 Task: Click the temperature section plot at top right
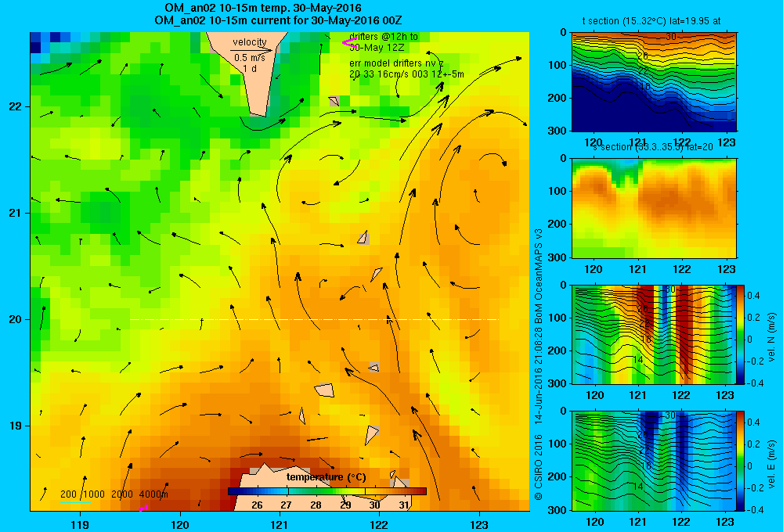point(654,82)
